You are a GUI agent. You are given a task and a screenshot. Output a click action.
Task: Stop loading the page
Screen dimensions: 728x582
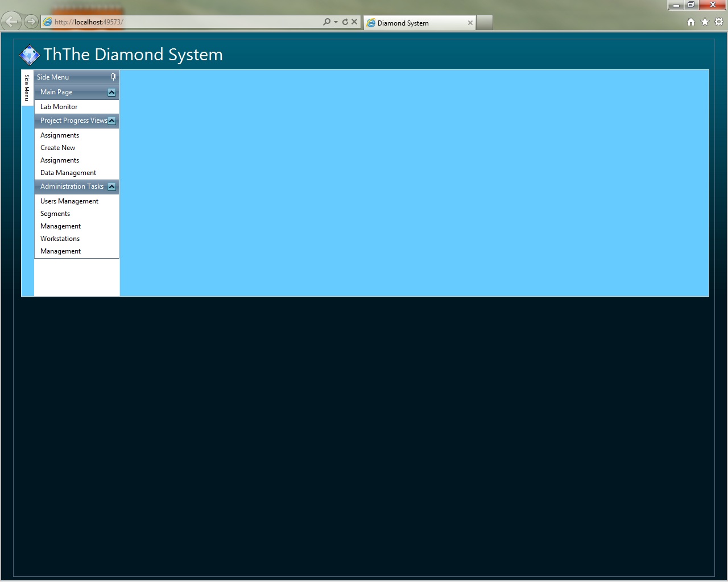coord(354,22)
